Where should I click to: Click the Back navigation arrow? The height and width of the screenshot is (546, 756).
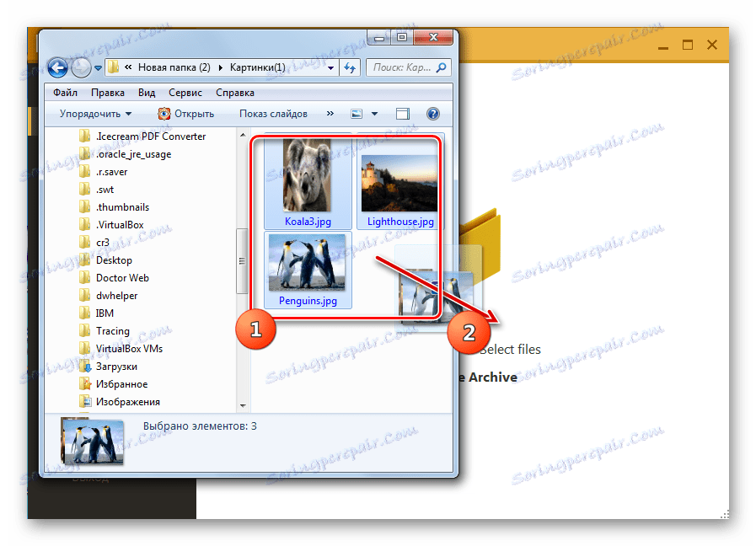click(57, 68)
